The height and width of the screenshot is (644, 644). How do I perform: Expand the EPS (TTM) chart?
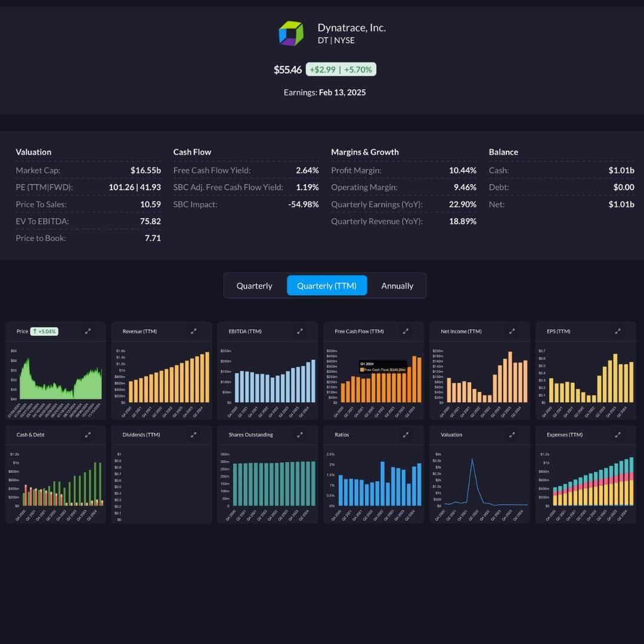617,331
